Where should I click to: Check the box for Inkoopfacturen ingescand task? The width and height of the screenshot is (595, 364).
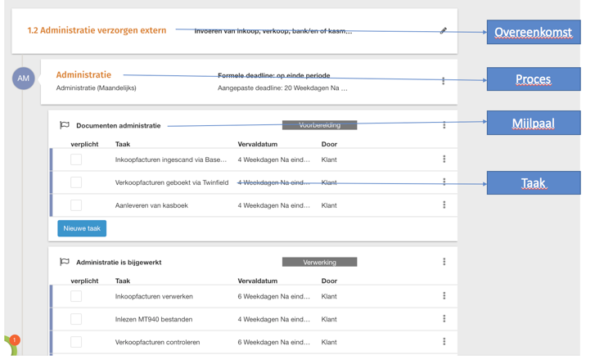(x=76, y=160)
